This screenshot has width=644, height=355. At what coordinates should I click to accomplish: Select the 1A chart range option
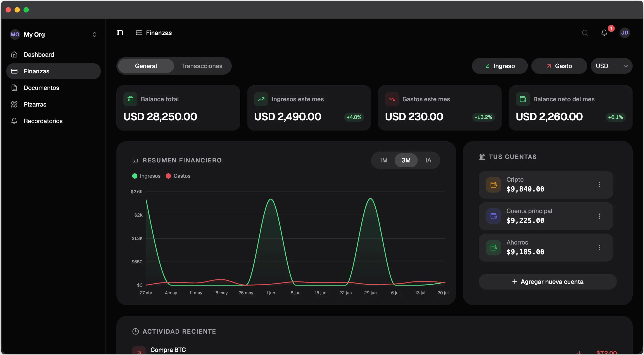(428, 160)
